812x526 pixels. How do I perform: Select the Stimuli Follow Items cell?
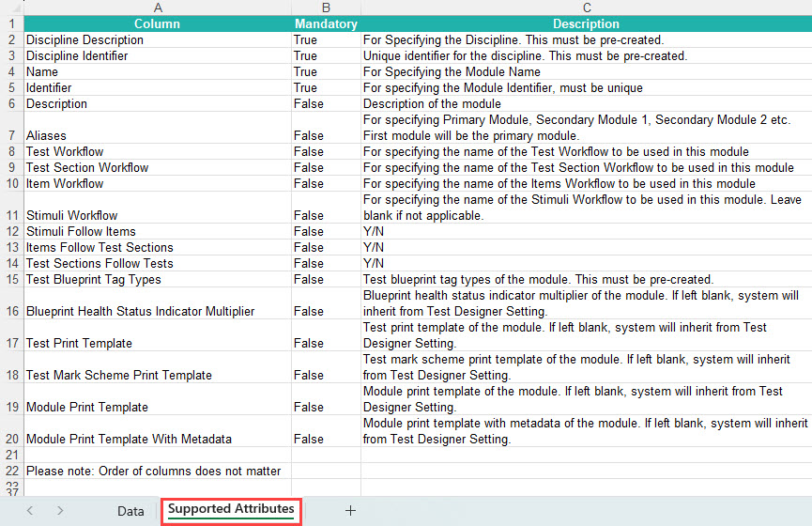[81, 231]
